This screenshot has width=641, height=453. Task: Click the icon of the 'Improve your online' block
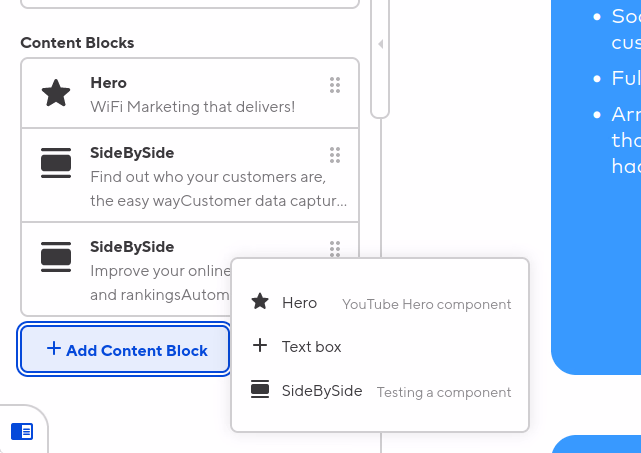pyautogui.click(x=56, y=257)
